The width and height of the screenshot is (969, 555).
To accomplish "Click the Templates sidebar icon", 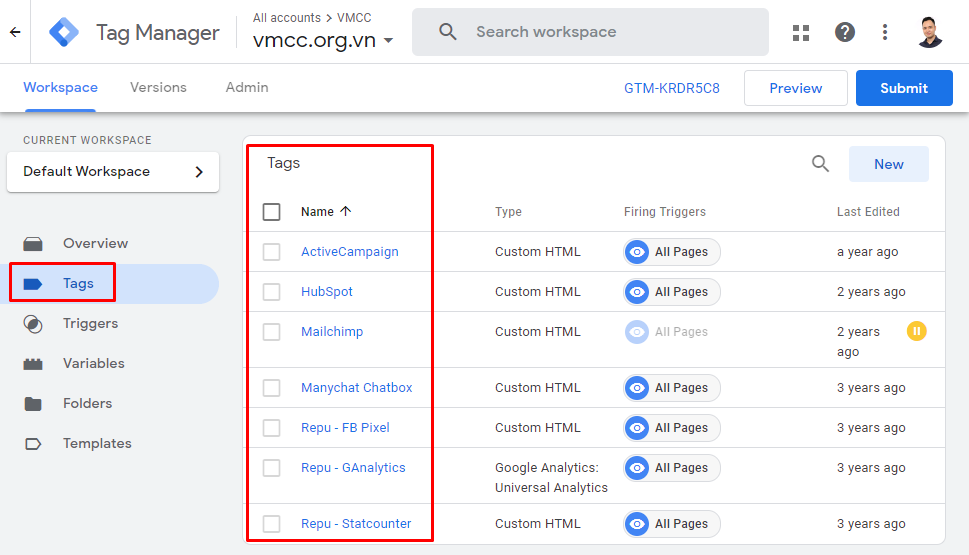I will point(33,444).
